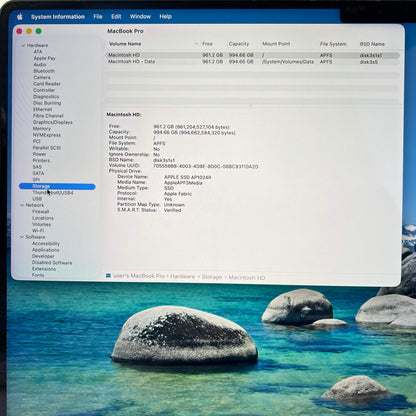The height and width of the screenshot is (416, 416).
Task: Select Developer under Software
Action: pyautogui.click(x=43, y=256)
